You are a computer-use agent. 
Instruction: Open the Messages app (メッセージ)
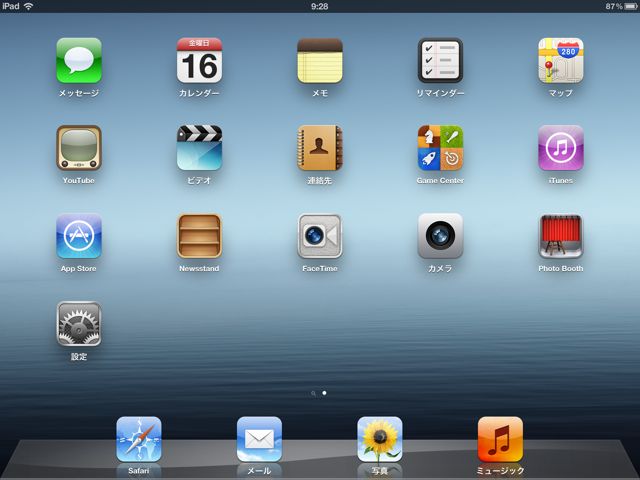click(x=79, y=60)
